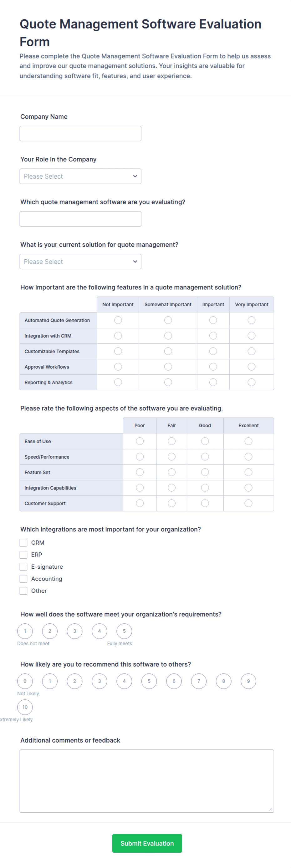Tick the E-signature checkbox
Image resolution: width=291 pixels, height=868 pixels.
point(23,567)
